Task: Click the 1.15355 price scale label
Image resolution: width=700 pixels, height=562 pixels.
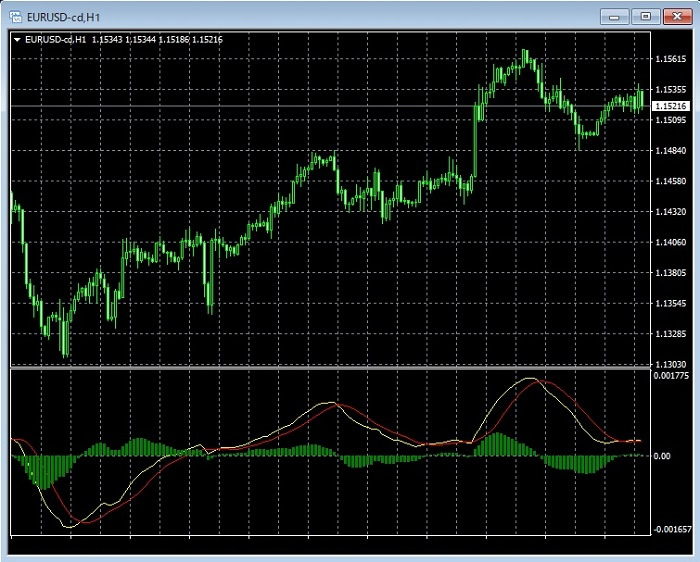Action: pyautogui.click(x=671, y=90)
